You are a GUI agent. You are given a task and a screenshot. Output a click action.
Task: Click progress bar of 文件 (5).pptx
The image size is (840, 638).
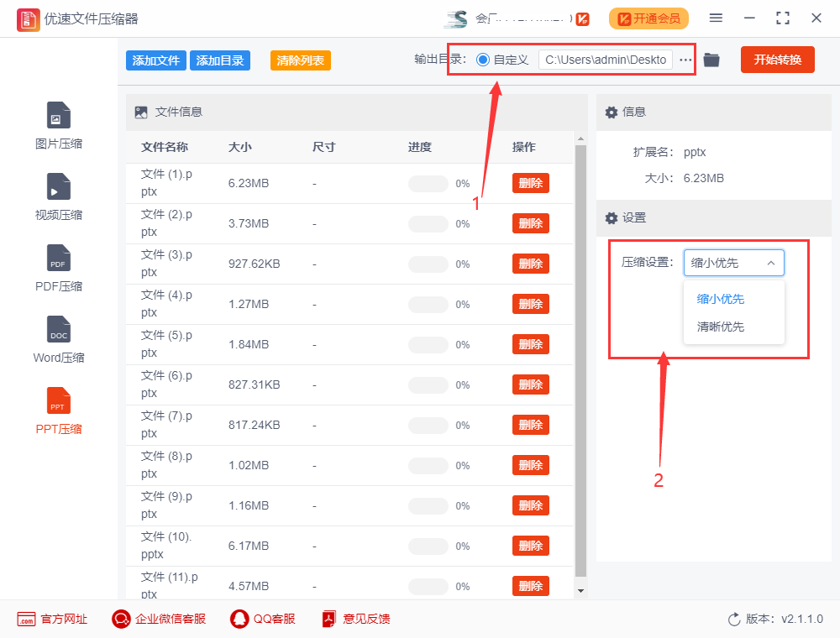pyautogui.click(x=428, y=345)
